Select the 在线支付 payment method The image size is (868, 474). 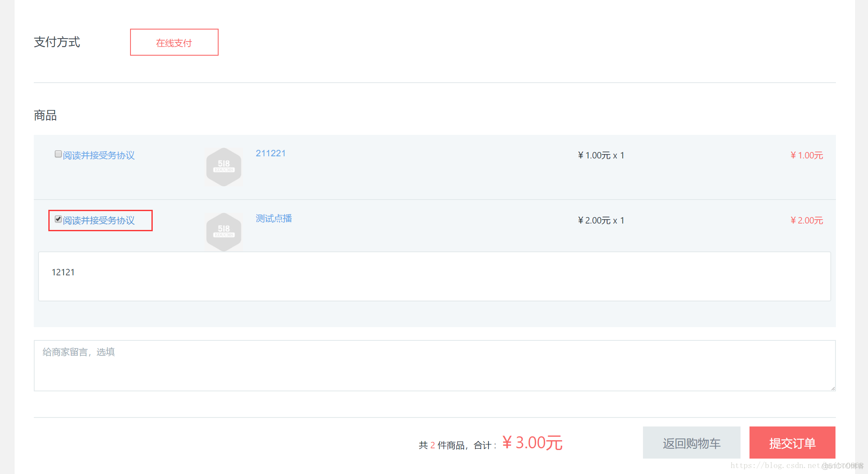pyautogui.click(x=174, y=42)
